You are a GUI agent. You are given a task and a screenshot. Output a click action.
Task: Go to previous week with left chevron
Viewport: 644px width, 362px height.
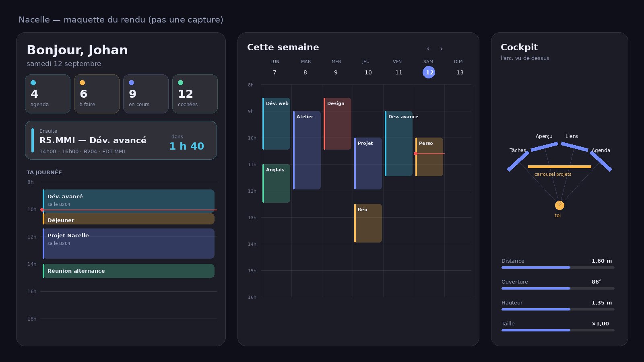click(428, 49)
